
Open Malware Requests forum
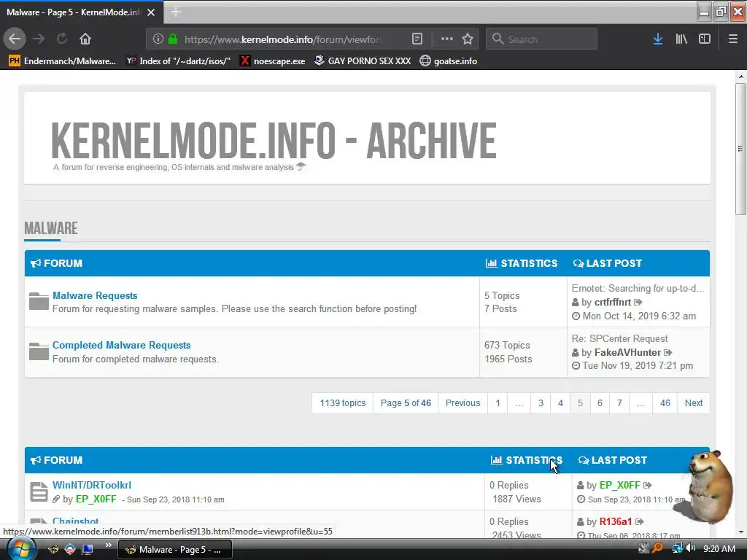[95, 296]
